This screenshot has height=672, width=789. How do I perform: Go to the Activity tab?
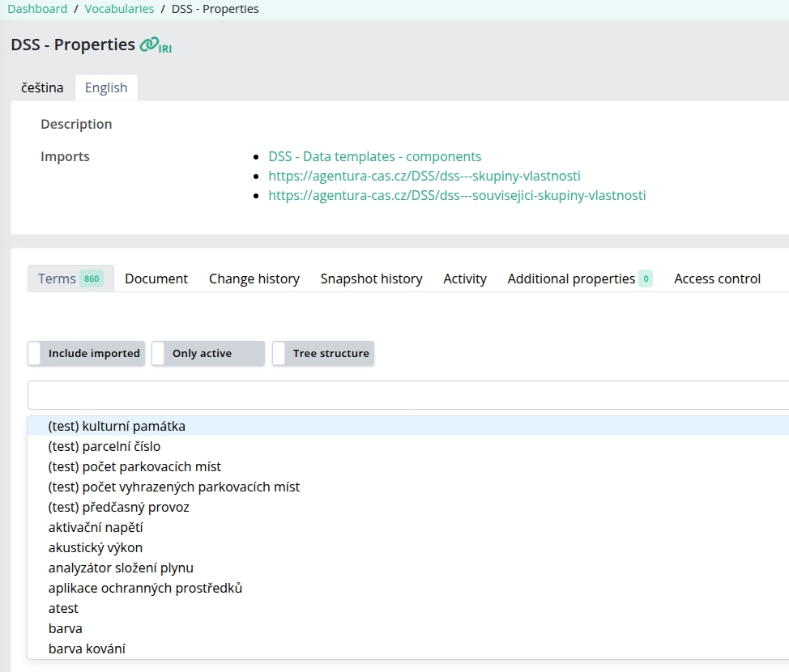tap(465, 279)
